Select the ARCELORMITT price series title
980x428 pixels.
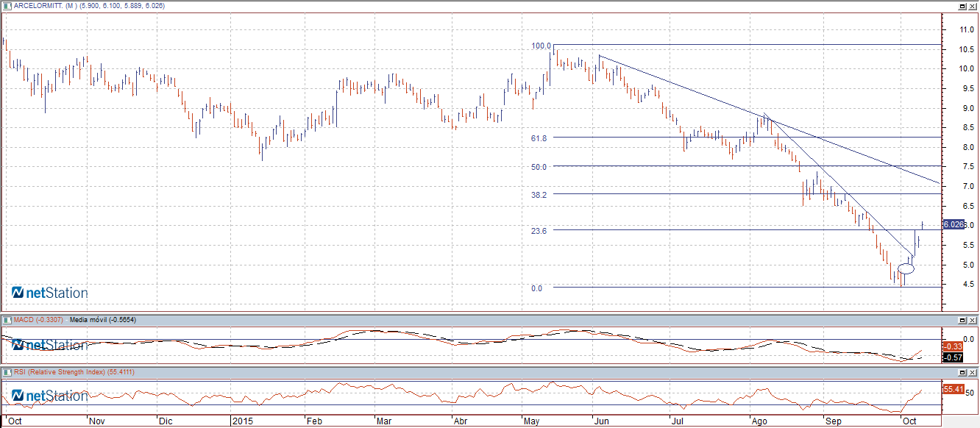88,6
